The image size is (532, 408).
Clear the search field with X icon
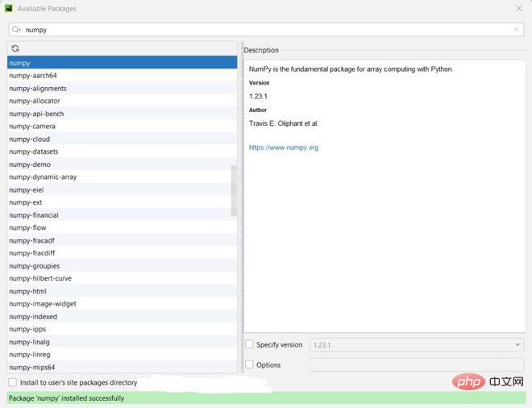[516, 30]
